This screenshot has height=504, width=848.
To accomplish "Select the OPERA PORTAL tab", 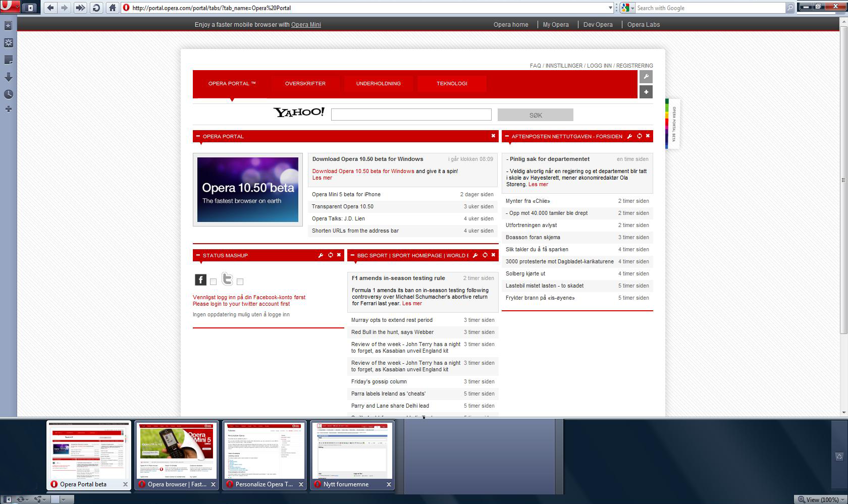I will point(232,84).
